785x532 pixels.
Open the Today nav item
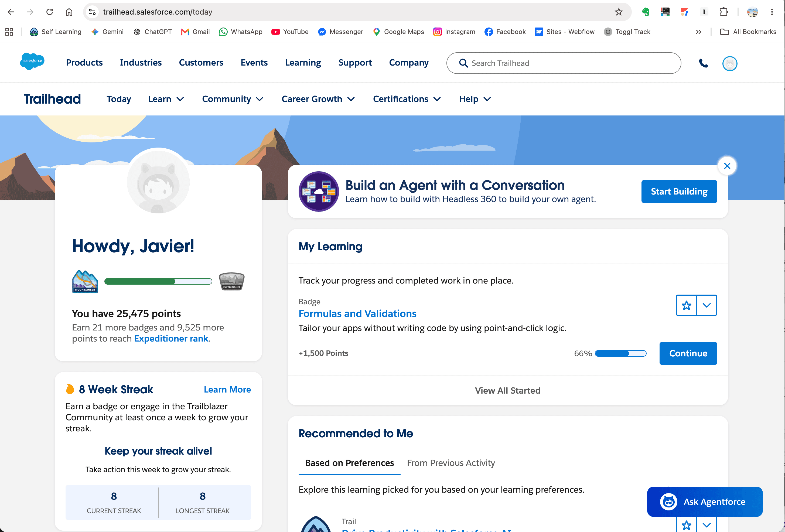[119, 99]
